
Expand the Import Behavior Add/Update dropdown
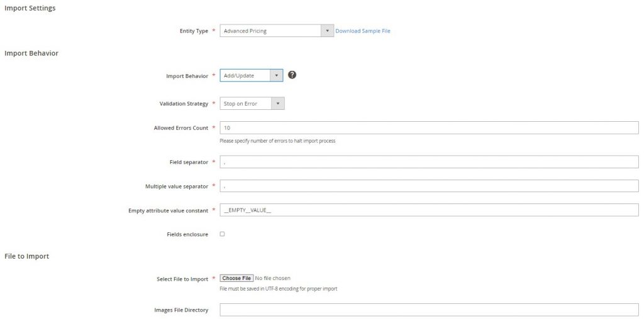pyautogui.click(x=251, y=75)
